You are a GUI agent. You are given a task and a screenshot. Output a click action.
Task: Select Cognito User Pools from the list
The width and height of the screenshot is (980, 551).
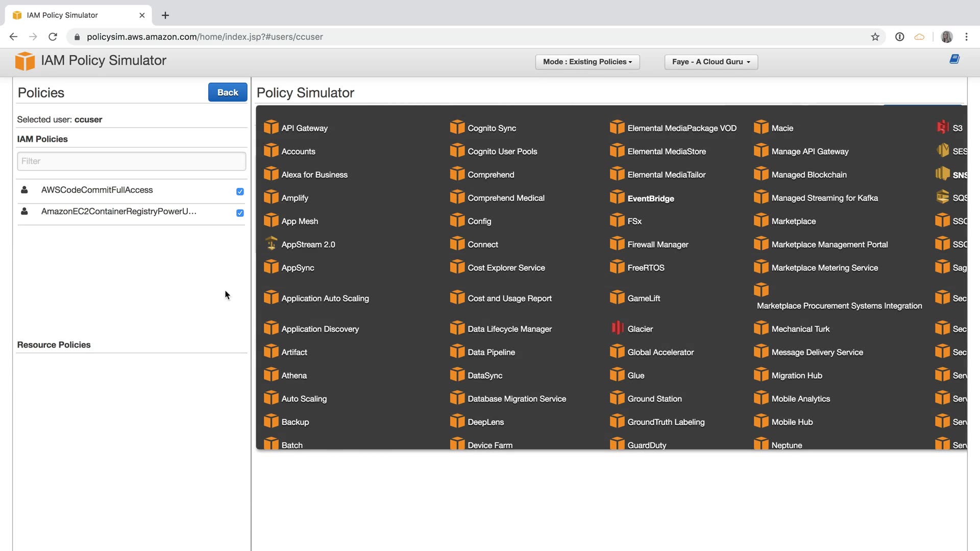point(502,152)
